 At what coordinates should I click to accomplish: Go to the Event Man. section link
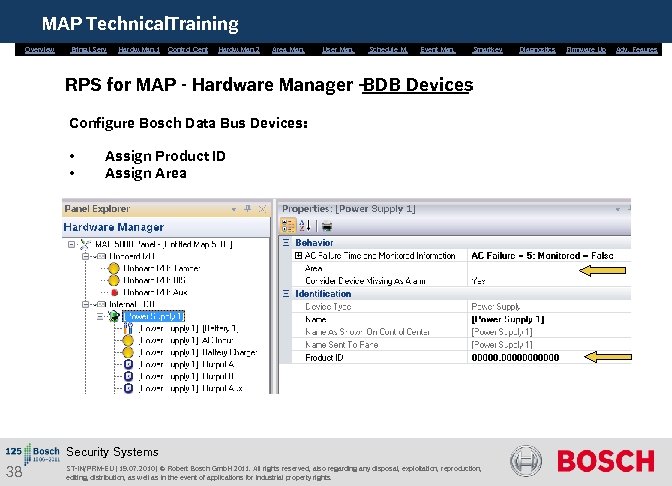(438, 50)
